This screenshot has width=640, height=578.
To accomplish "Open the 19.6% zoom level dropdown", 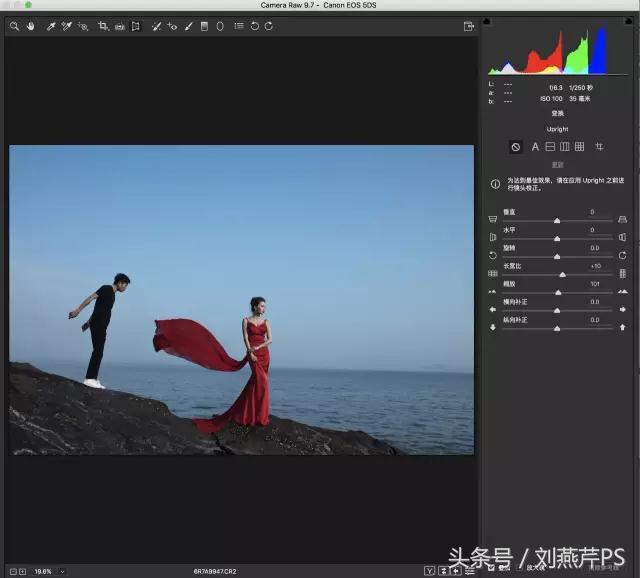I will (62, 572).
